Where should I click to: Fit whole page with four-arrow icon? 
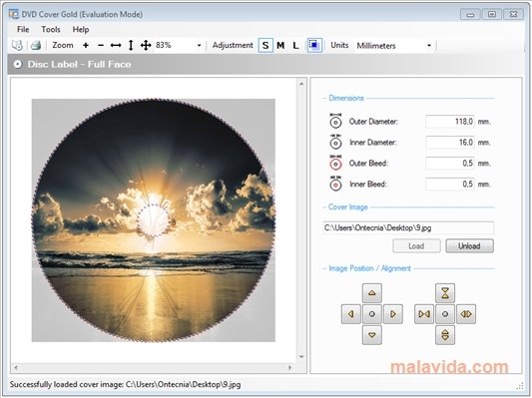(x=146, y=45)
